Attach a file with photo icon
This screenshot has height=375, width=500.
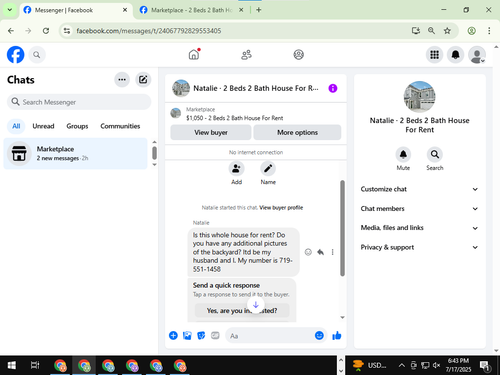pos(187,335)
